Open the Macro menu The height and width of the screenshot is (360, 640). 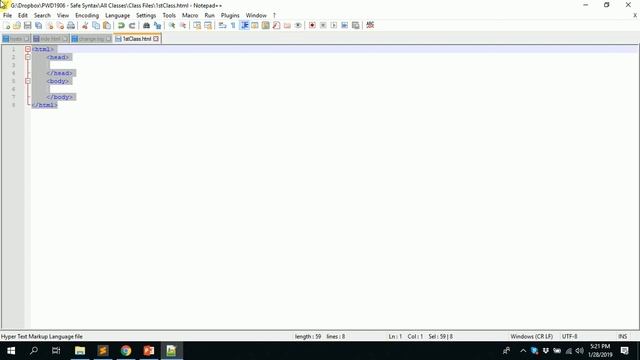click(190, 16)
